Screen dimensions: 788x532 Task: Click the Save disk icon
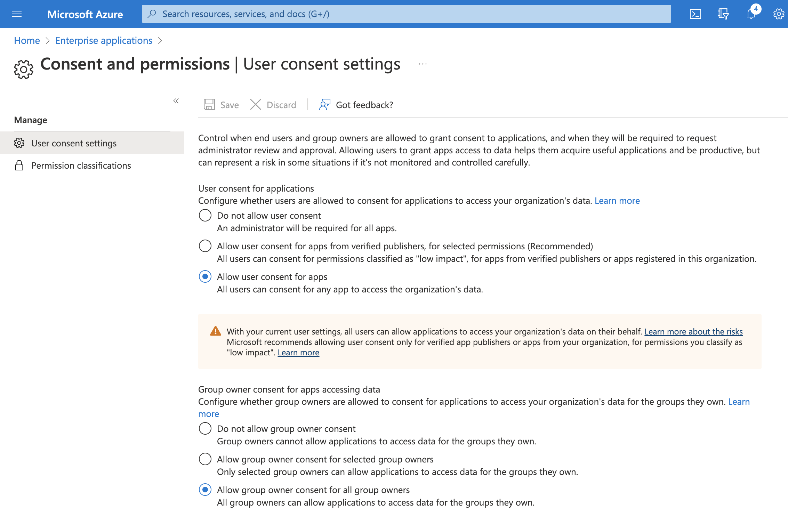(209, 105)
